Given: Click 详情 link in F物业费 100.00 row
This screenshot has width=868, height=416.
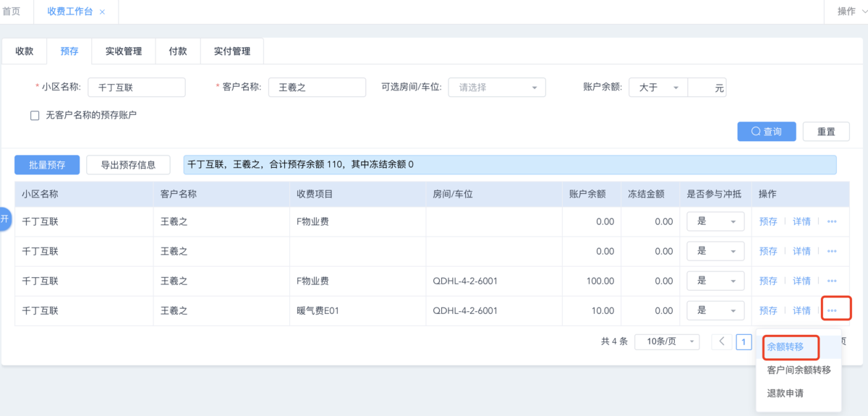Looking at the screenshot, I should pyautogui.click(x=801, y=281).
